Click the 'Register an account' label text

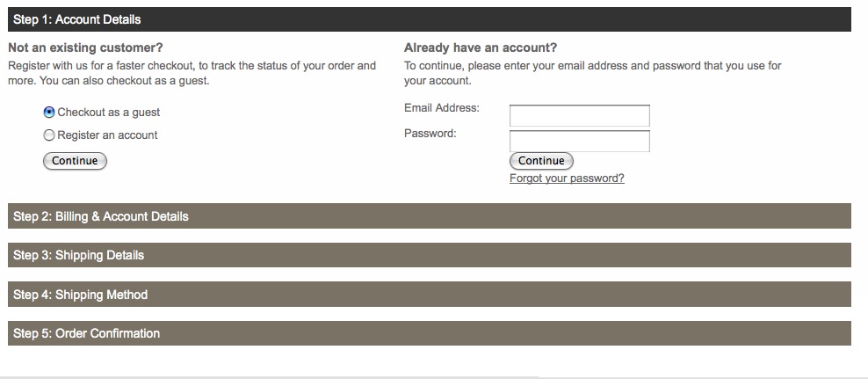[107, 135]
